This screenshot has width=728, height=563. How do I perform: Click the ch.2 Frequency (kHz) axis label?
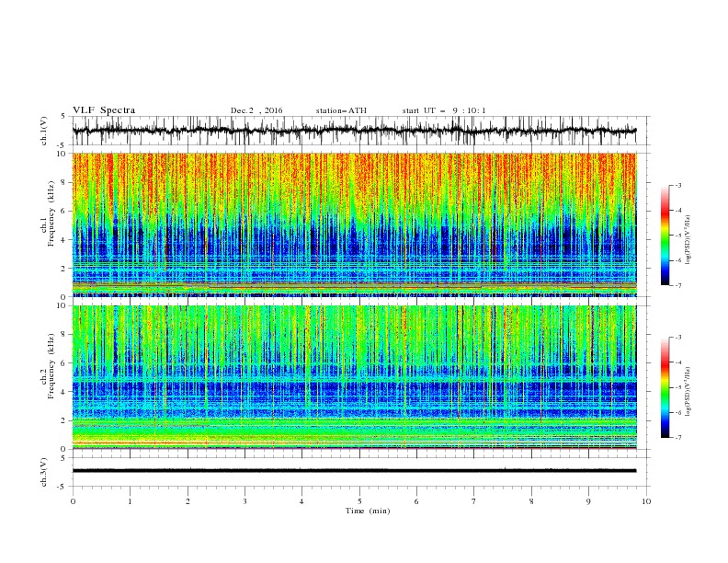(48, 365)
